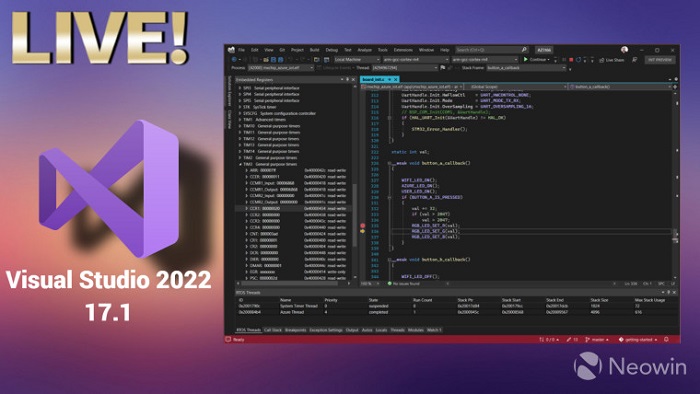The width and height of the screenshot is (700, 394).
Task: Open the Stack Frame dropdown
Action: pyautogui.click(x=526, y=68)
